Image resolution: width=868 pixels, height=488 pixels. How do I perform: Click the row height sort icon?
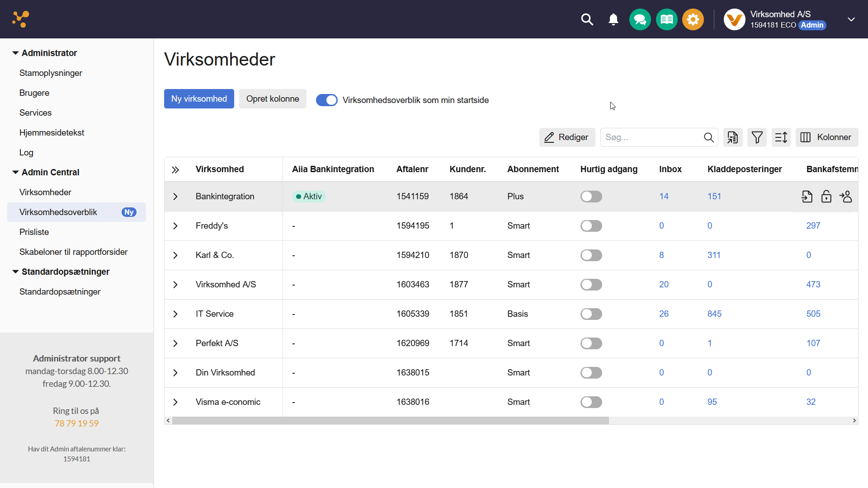pyautogui.click(x=781, y=137)
